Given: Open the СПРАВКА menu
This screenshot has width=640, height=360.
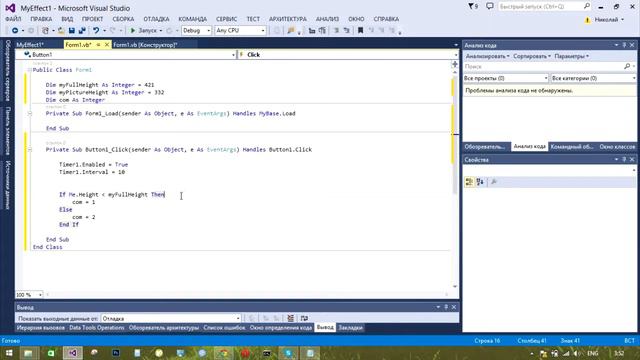Looking at the screenshot, I should point(386,19).
